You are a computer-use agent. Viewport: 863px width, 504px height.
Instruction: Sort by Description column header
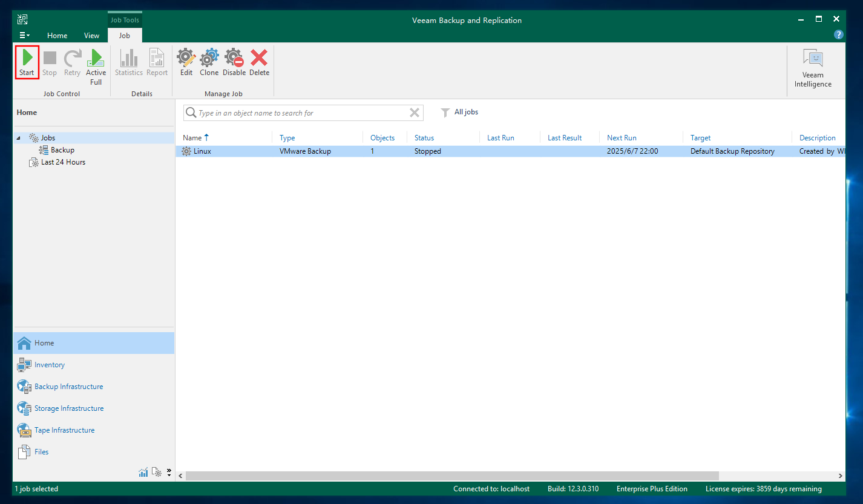818,138
